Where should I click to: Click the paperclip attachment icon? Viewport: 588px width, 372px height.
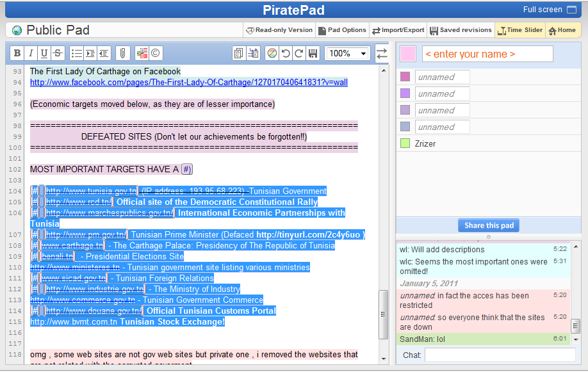click(x=122, y=53)
